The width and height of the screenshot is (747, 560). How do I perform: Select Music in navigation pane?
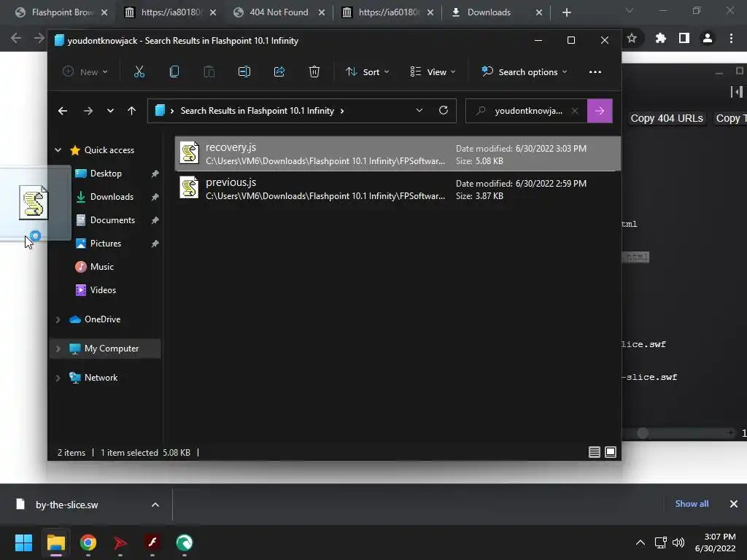coord(102,267)
